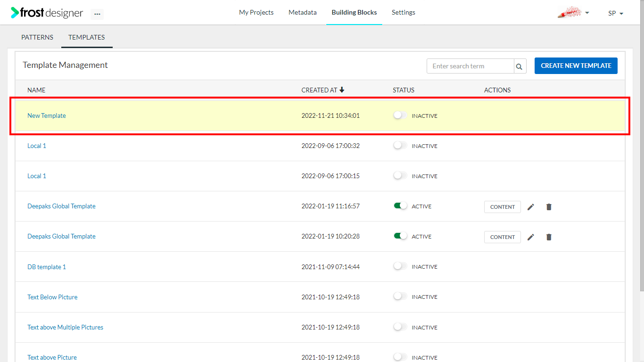Click the CREATED AT header text
The image size is (644, 362).
click(319, 90)
